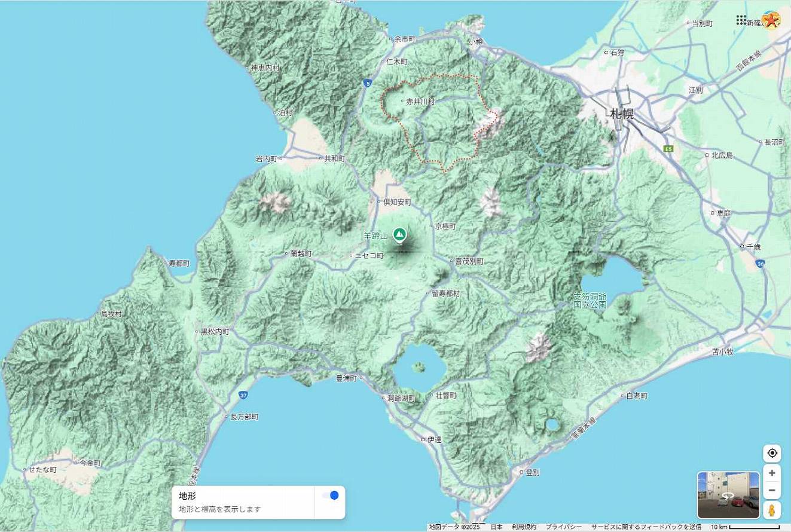Click the route 36 shield near 千歳

760,263
